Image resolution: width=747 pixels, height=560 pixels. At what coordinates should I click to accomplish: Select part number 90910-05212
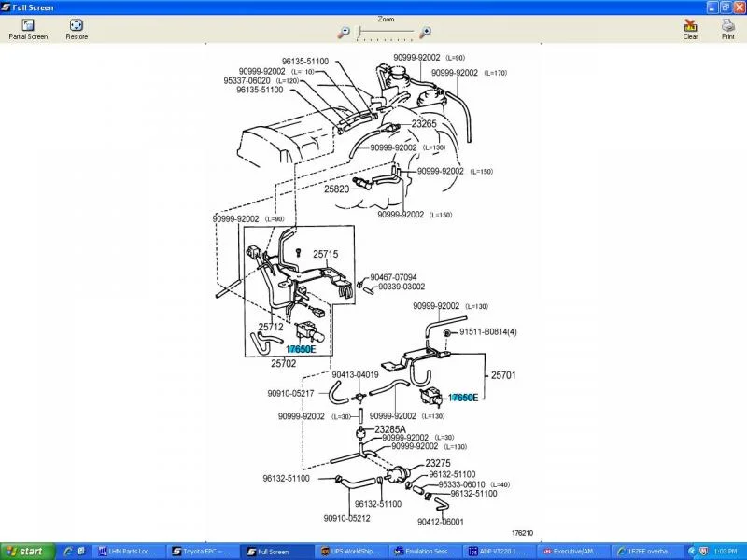click(x=346, y=518)
